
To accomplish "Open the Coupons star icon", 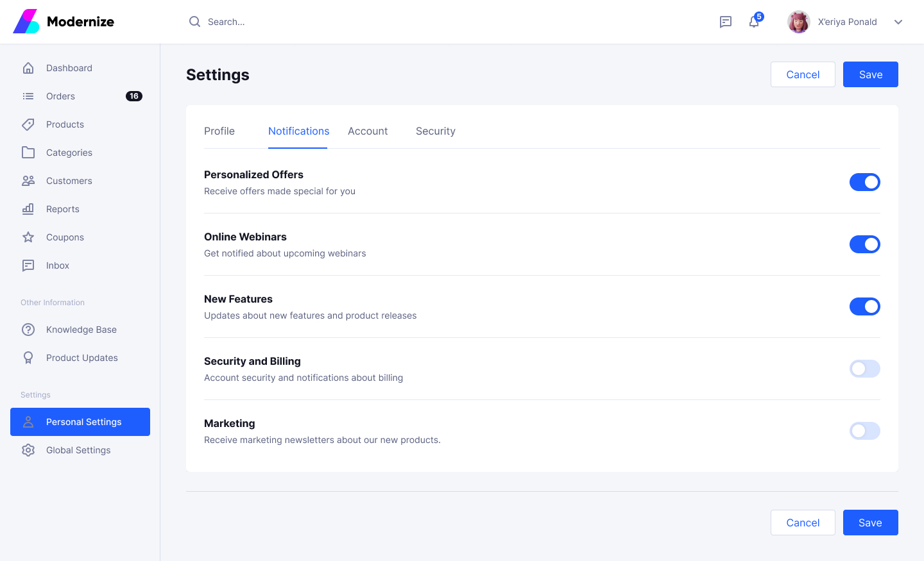I will pos(28,237).
